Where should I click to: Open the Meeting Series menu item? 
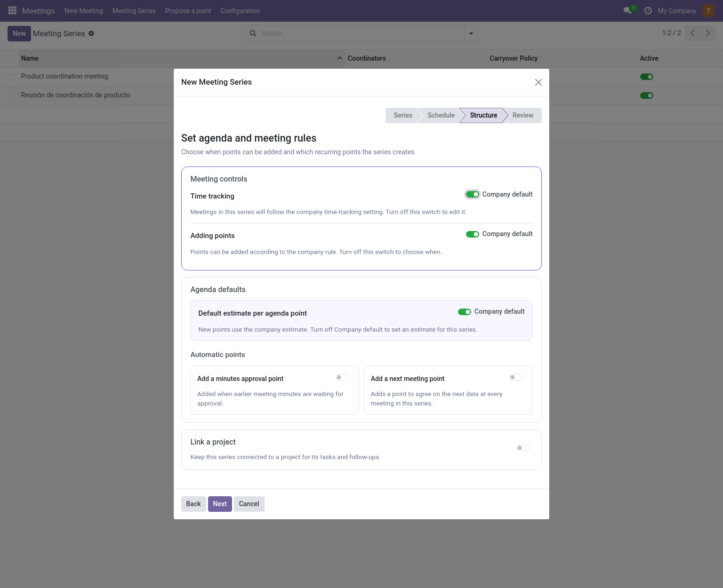pos(134,11)
